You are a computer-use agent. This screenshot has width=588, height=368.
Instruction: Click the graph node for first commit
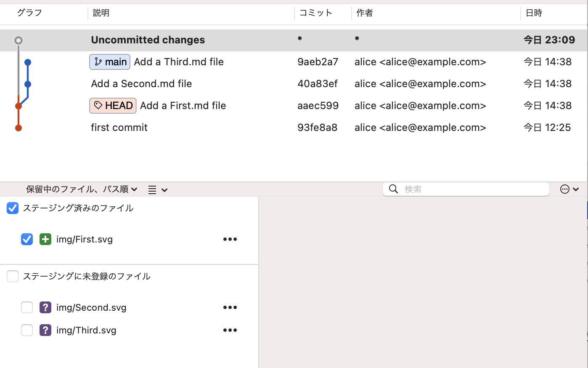(x=19, y=128)
